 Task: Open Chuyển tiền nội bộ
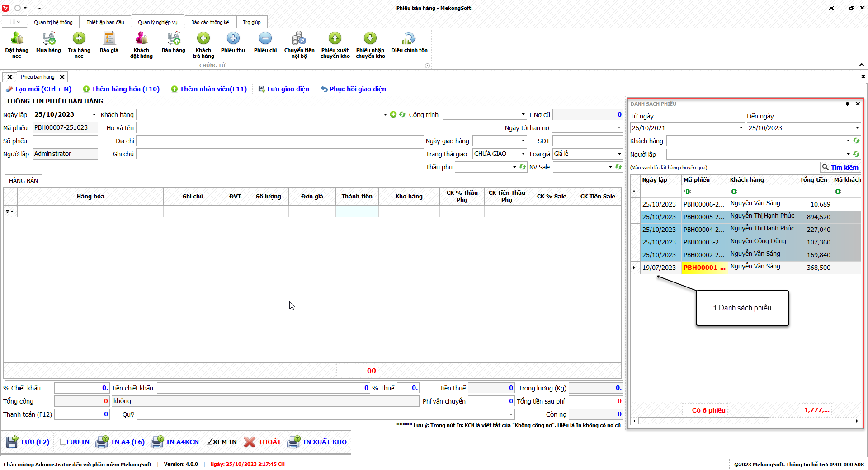[299, 39]
